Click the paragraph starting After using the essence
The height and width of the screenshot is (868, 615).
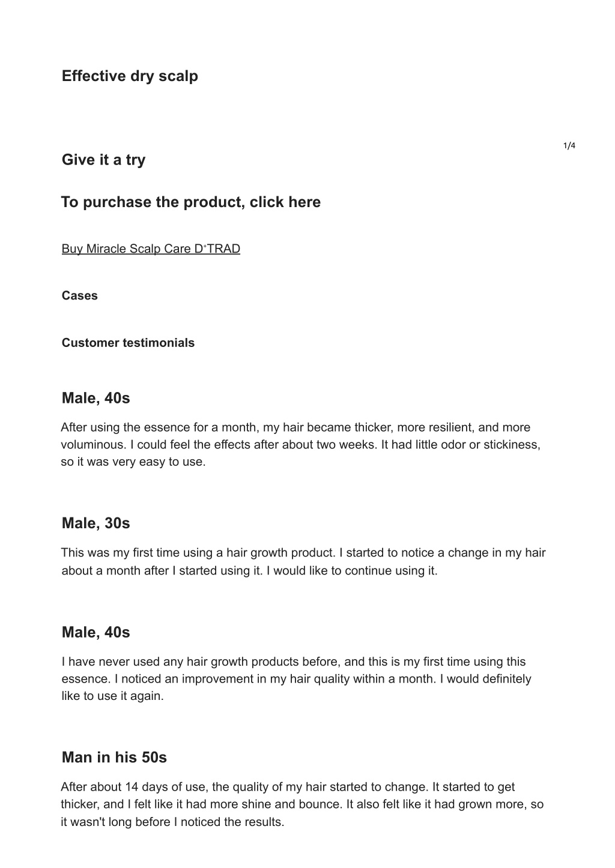pos(300,445)
